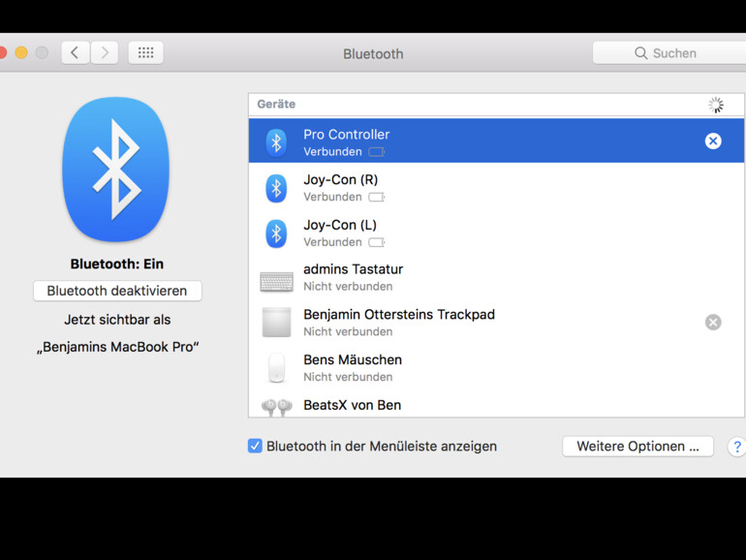
Task: Click the keyboard icon of admins Tastatur
Action: click(x=276, y=282)
